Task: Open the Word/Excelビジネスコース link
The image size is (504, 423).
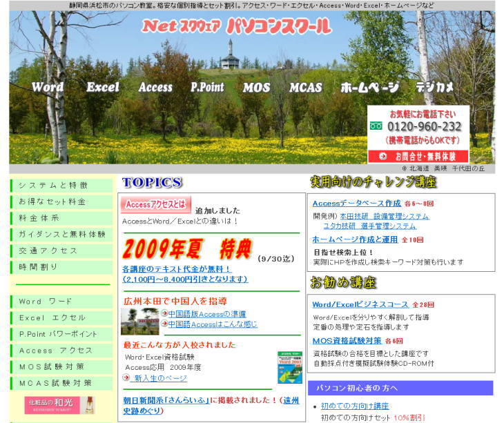Action: pyautogui.click(x=360, y=304)
